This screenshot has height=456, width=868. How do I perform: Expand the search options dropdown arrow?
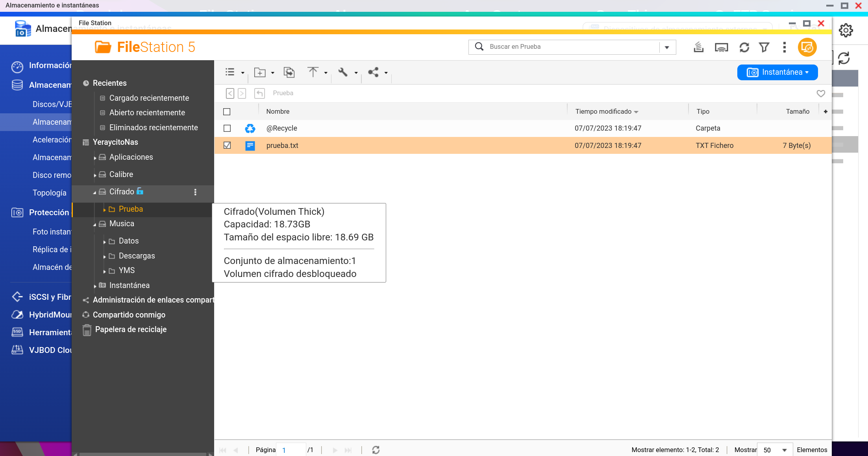coord(667,47)
